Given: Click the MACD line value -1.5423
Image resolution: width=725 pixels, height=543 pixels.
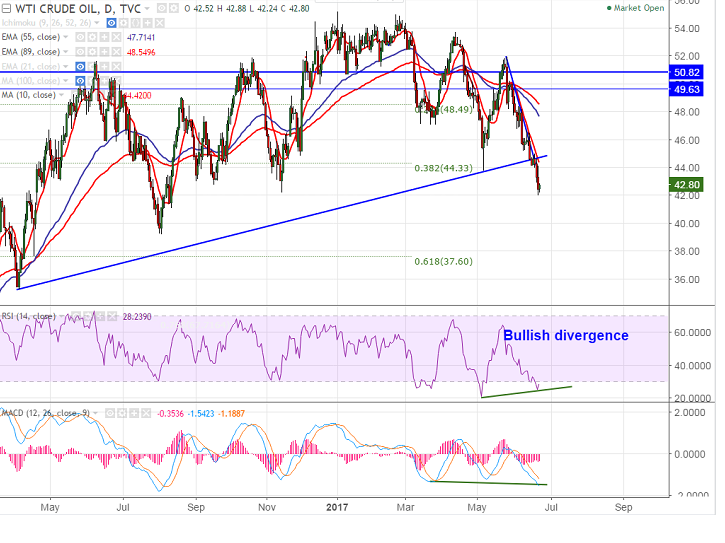Looking at the screenshot, I should [201, 413].
